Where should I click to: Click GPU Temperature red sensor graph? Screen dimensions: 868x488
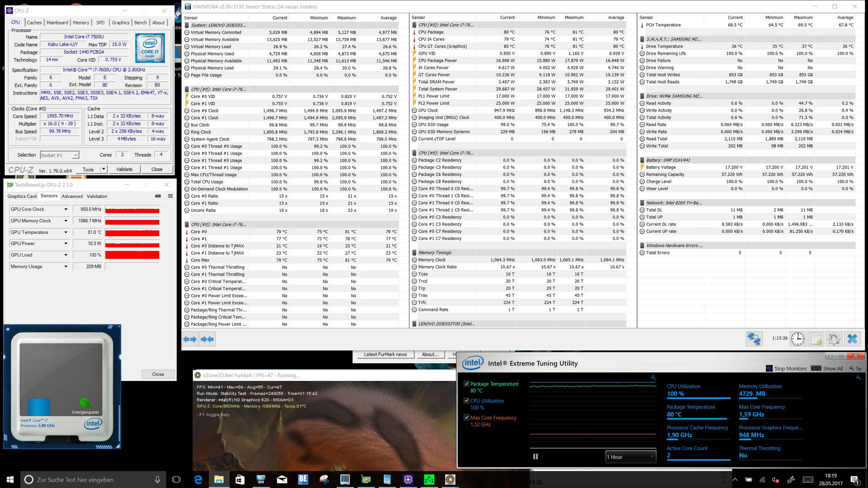click(132, 232)
